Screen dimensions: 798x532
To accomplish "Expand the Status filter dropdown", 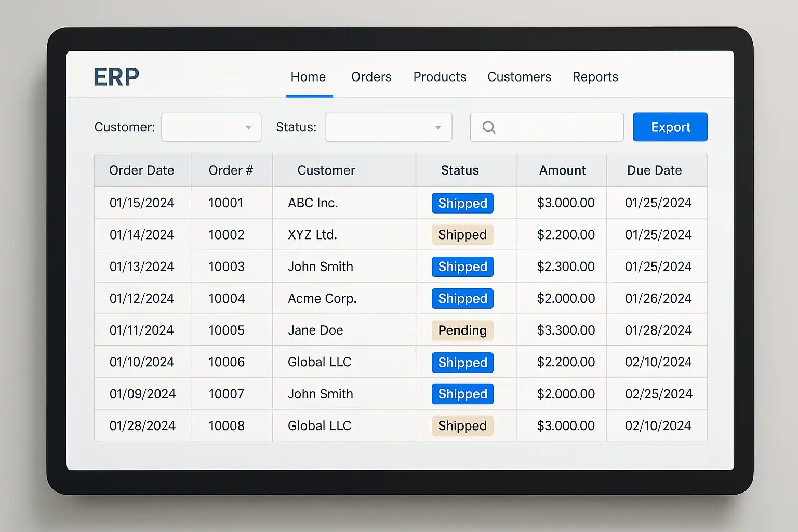I will pyautogui.click(x=388, y=127).
